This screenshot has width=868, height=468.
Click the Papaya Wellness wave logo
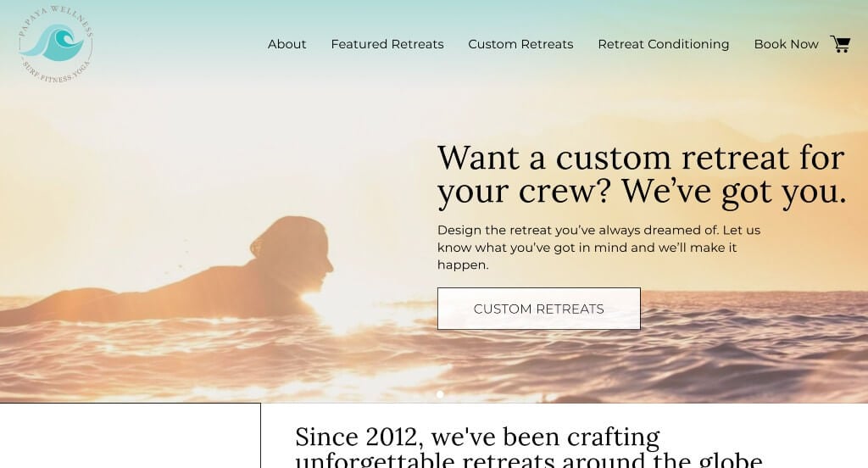[55, 44]
